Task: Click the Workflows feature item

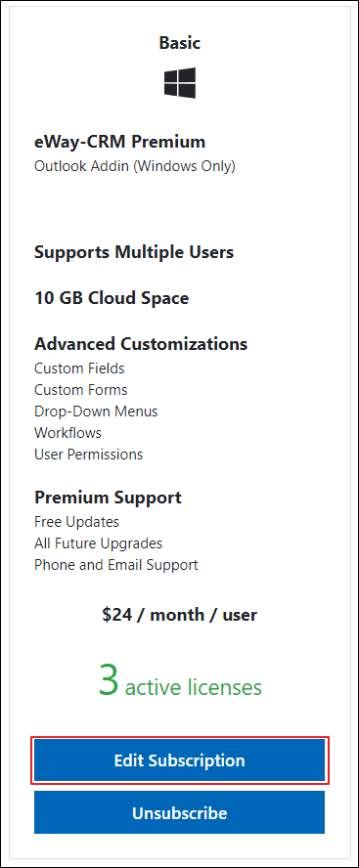Action: click(67, 433)
